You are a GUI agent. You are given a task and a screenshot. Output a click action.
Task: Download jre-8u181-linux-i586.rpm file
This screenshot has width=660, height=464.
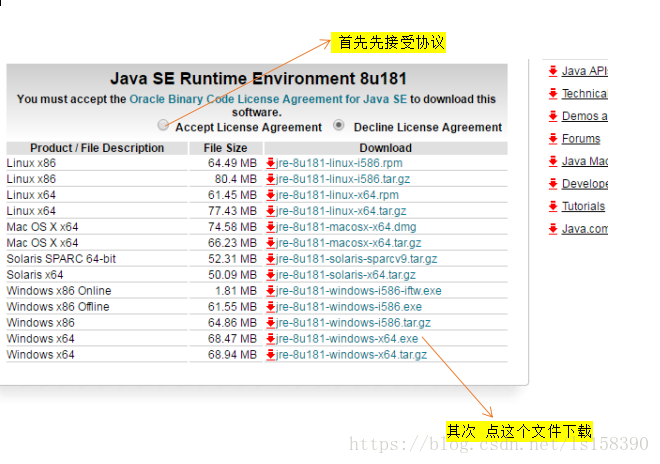[x=339, y=163]
